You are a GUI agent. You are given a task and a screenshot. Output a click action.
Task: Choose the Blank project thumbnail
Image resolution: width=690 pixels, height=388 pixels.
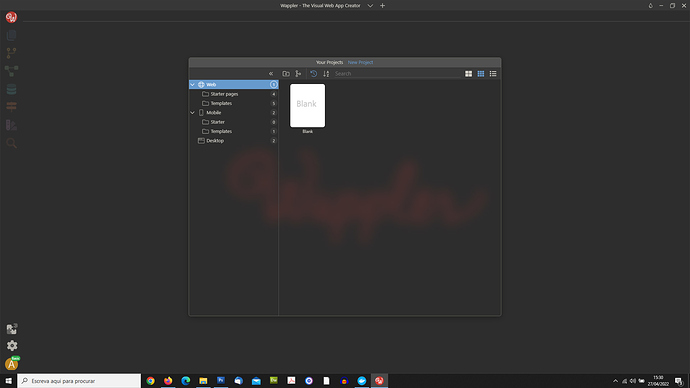point(308,106)
